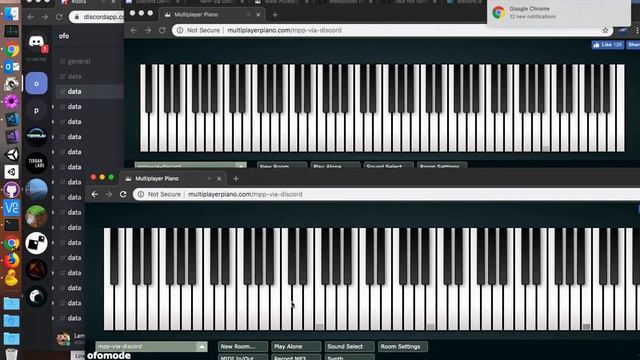Open the landscape photo server icon

(x=36, y=190)
